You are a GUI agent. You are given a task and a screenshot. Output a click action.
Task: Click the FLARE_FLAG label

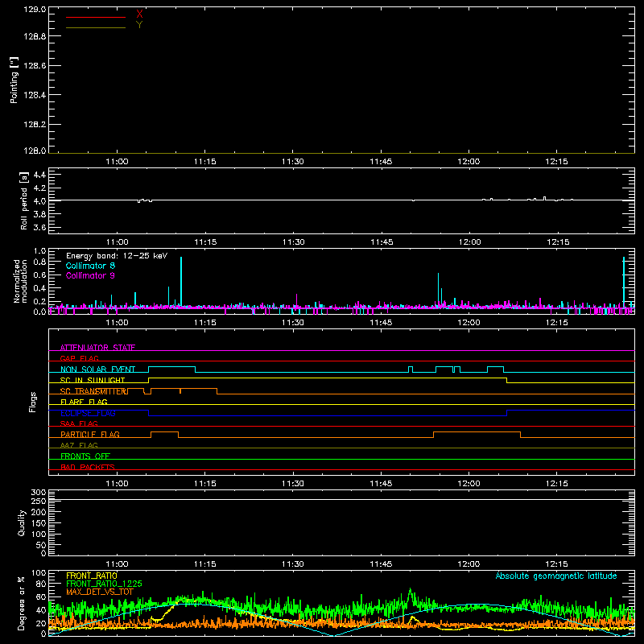(x=84, y=402)
